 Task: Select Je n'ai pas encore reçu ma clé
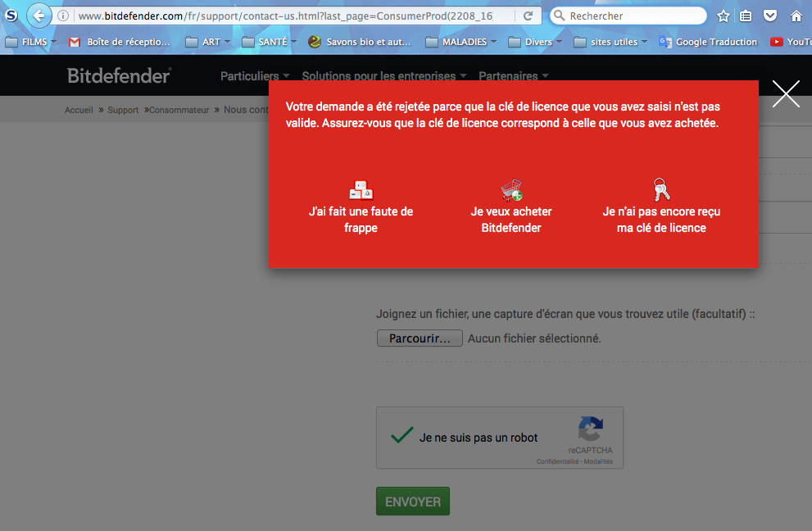point(661,219)
